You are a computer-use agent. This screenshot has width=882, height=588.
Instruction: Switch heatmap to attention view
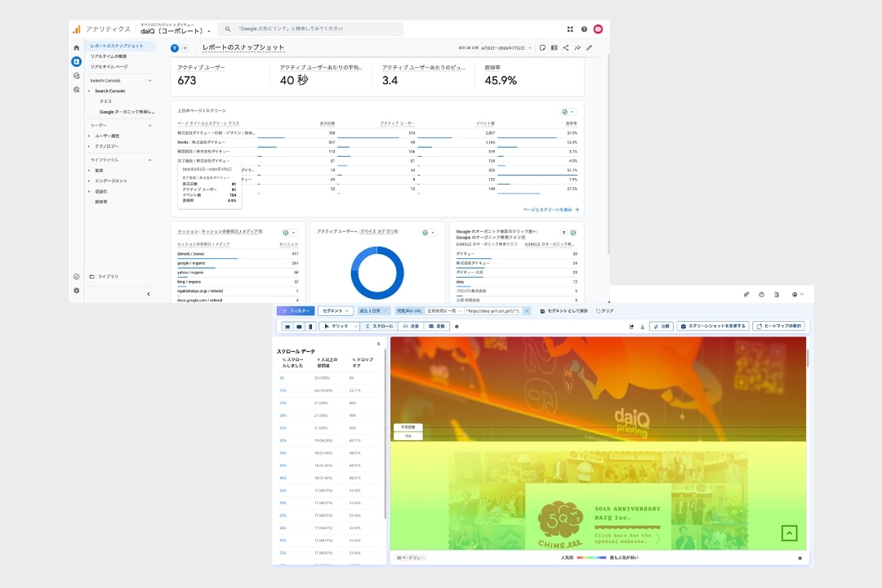pyautogui.click(x=411, y=327)
